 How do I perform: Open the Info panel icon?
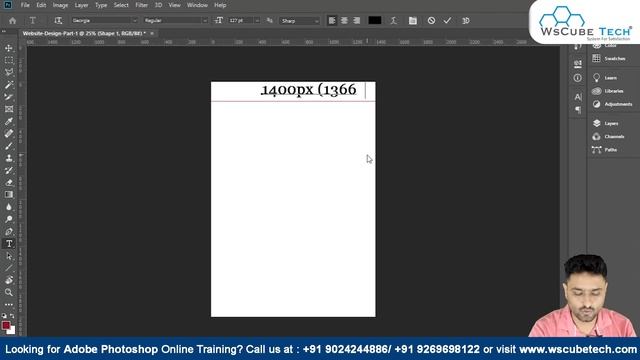[x=578, y=78]
